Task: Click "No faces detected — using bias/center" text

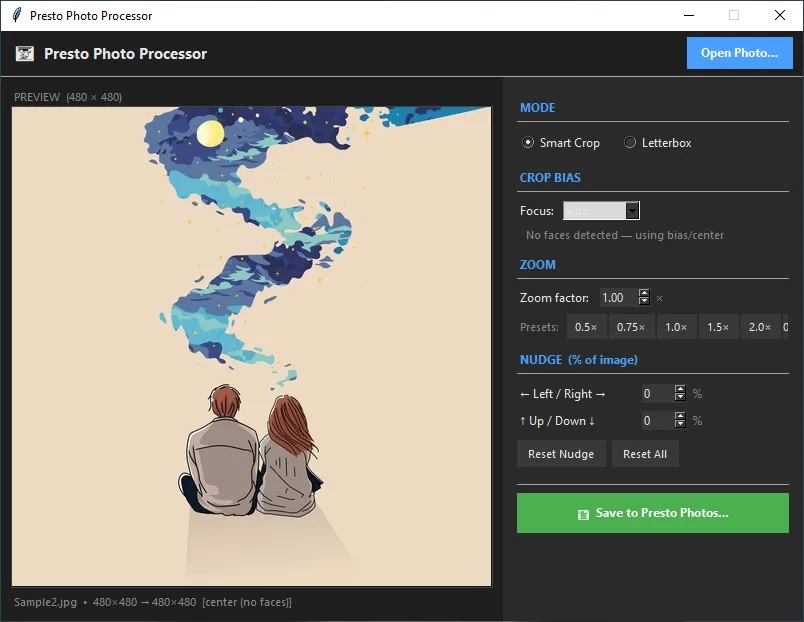Action: 625,235
